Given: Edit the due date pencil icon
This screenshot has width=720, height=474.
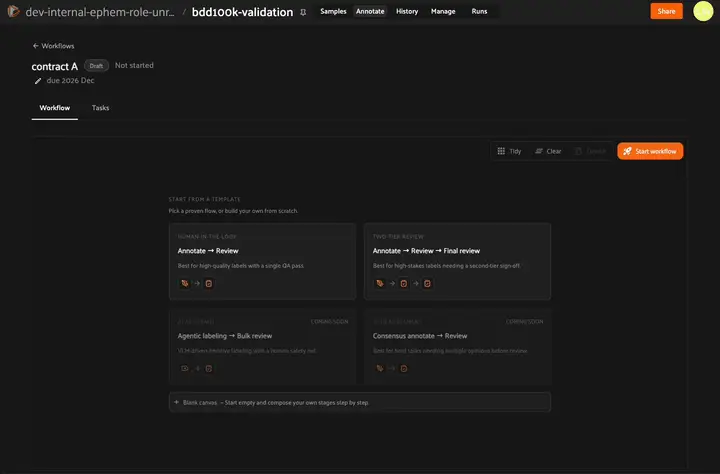Looking at the screenshot, I should [x=38, y=81].
